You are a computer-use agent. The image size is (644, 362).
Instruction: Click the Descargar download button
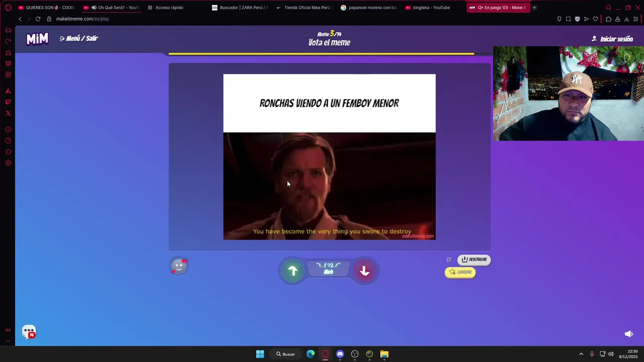[474, 259]
